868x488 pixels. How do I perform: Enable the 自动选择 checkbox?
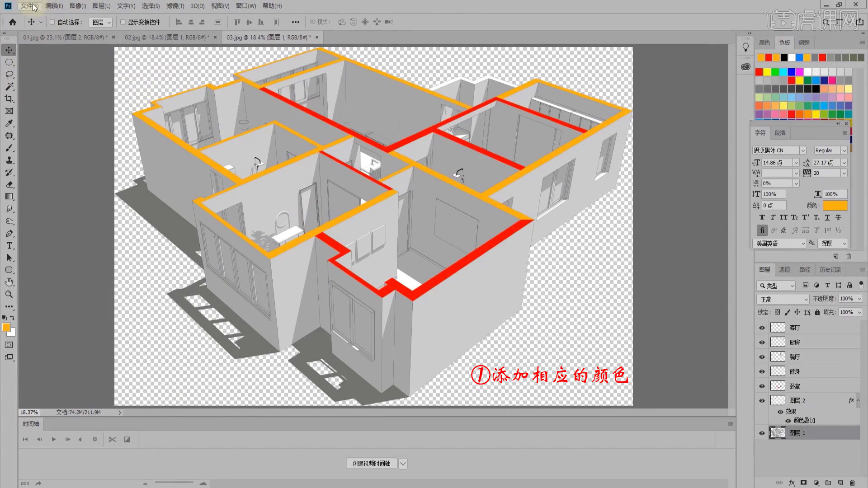(x=52, y=22)
